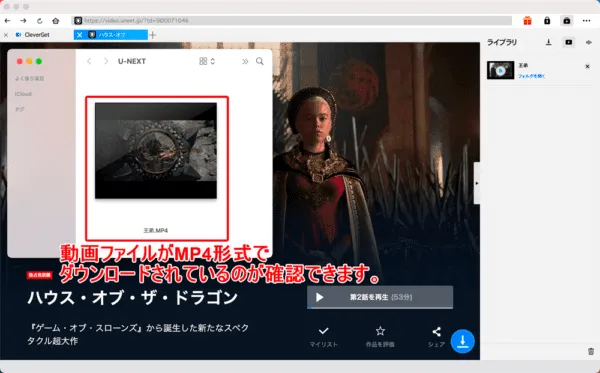Click the red 独占見放題 badge
Viewport: 600px width, 373px height.
(39, 275)
